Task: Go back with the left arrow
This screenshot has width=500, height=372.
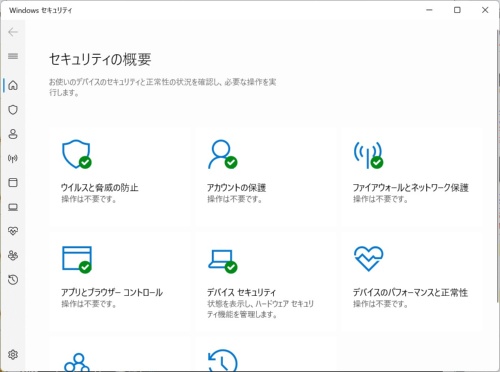Action: click(x=13, y=32)
